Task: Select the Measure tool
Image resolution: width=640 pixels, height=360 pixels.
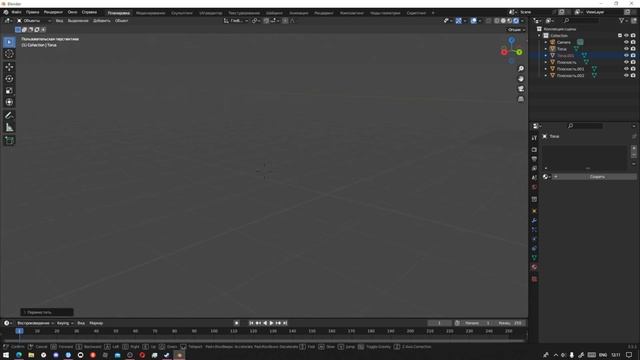Action: click(9, 128)
